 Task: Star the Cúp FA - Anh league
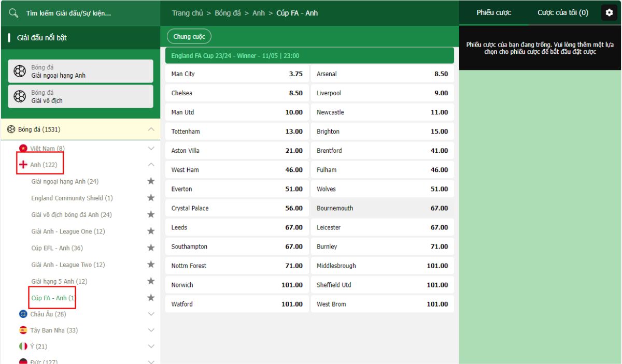[151, 298]
